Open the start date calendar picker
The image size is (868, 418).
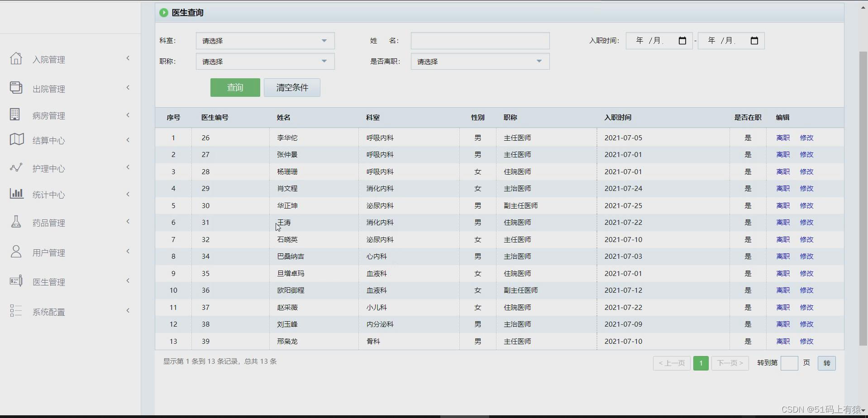click(682, 41)
